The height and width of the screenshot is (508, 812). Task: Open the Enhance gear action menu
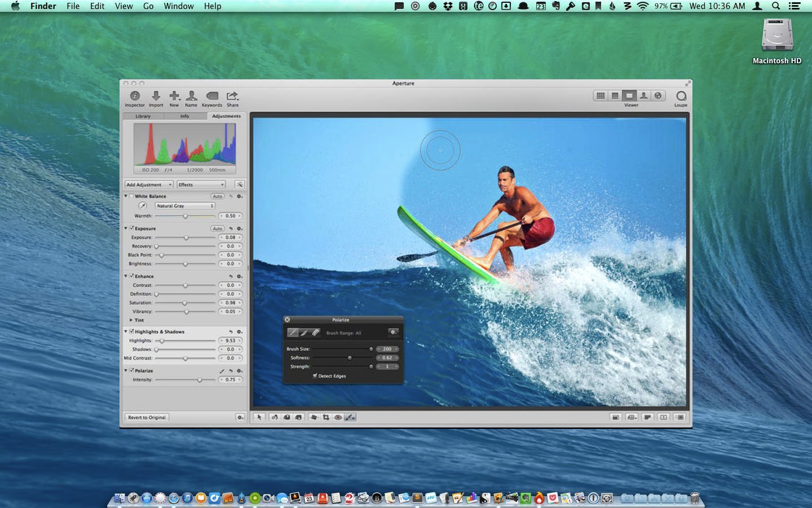(x=240, y=276)
